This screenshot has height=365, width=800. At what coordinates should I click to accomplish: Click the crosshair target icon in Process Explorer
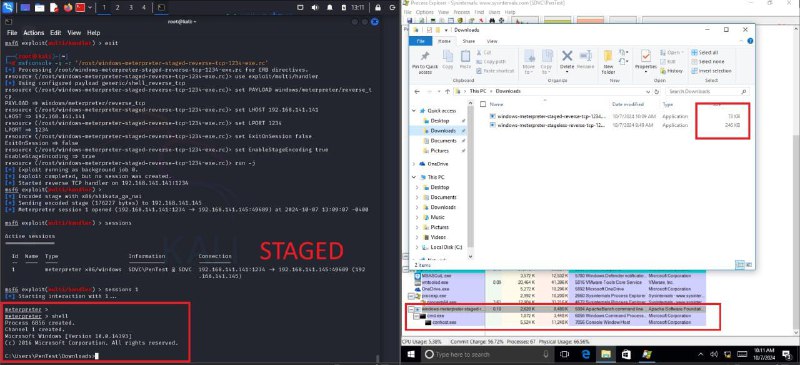(502, 21)
